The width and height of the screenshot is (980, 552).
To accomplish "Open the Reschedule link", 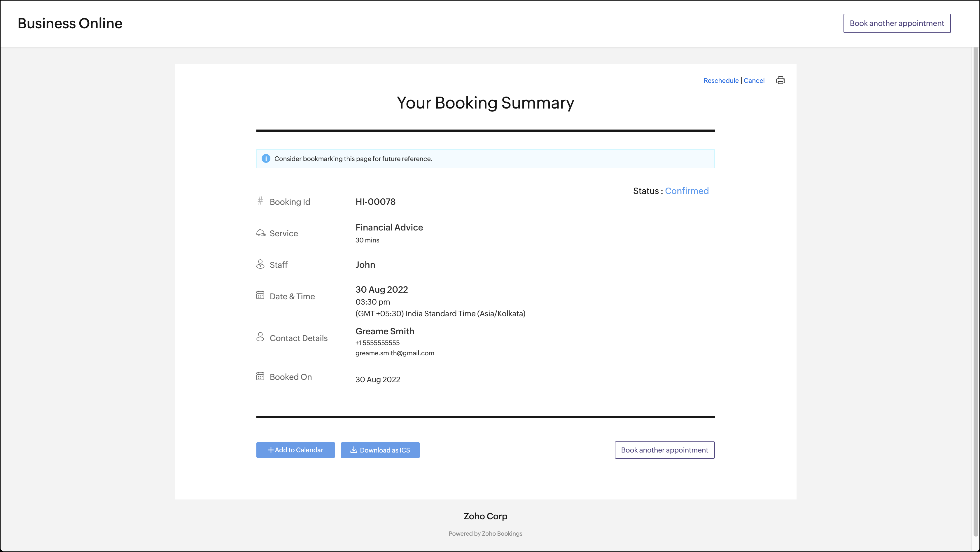I will pos(721,81).
